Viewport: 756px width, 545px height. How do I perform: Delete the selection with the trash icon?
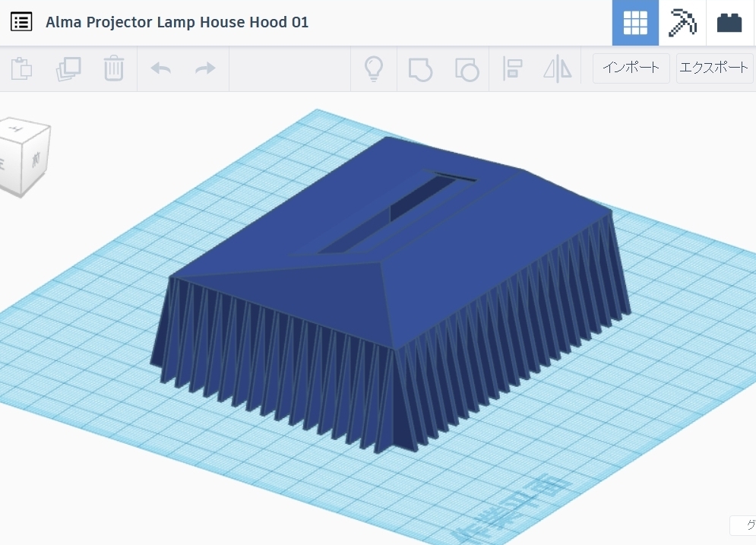[113, 68]
